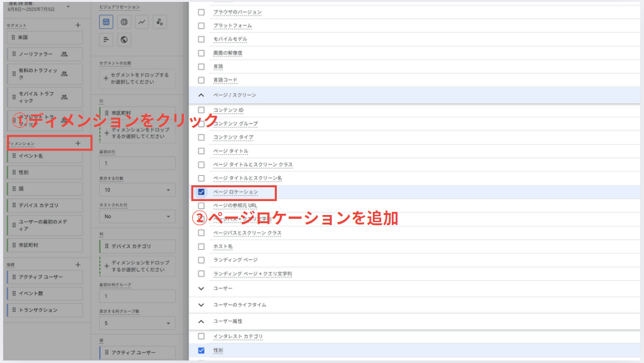Grab drag handle of 市区町村 in dimension list
The image size is (644, 363).
click(13, 245)
